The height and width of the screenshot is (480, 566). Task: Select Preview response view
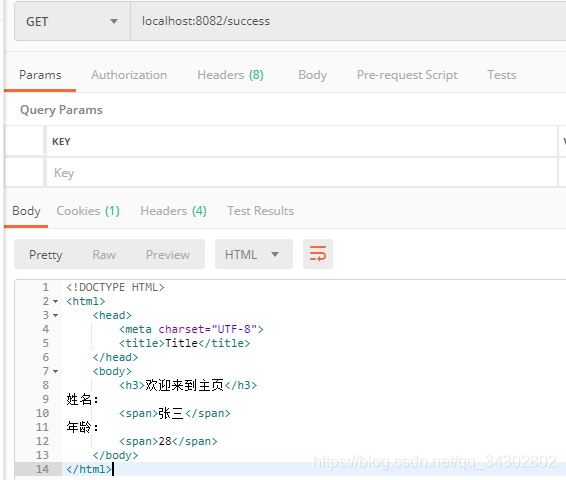(167, 255)
